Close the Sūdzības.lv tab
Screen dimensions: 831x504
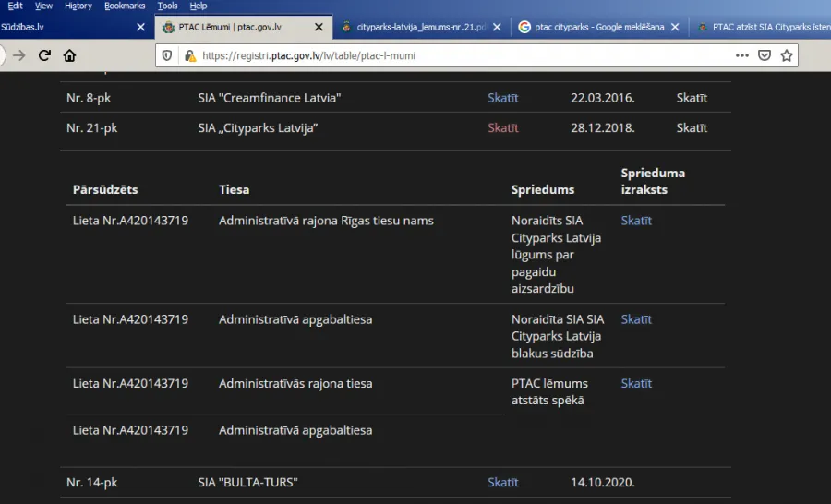pyautogui.click(x=140, y=27)
